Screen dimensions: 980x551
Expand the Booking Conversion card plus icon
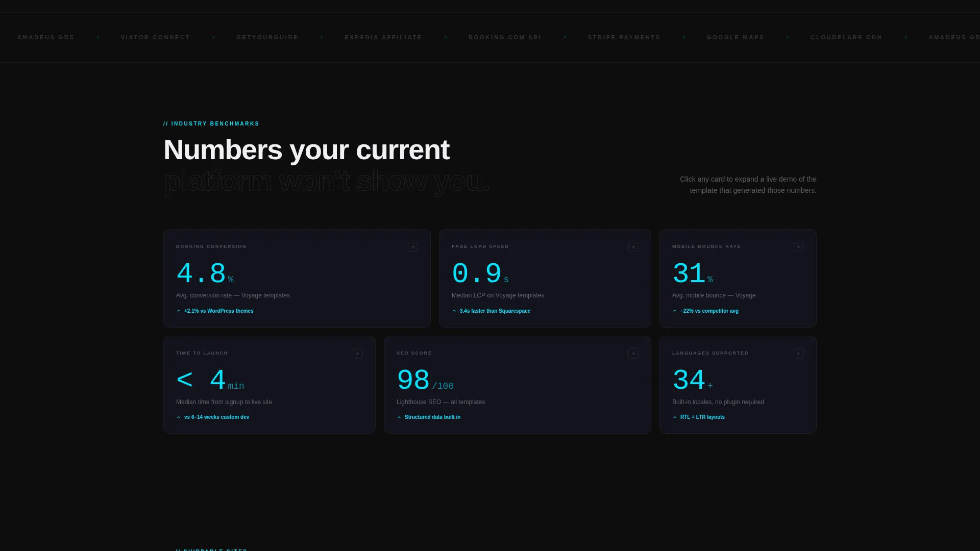[x=413, y=247]
